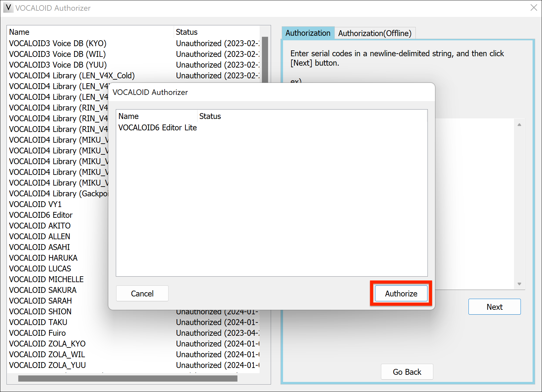Select VOCALOID Fuiro in the list
This screenshot has width=542, height=392.
37,333
